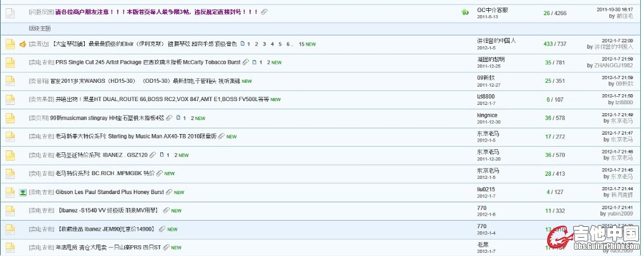Click the folder icon of the Elixir strings thread
Viewport: 644px width, 256px height.
click(10, 44)
